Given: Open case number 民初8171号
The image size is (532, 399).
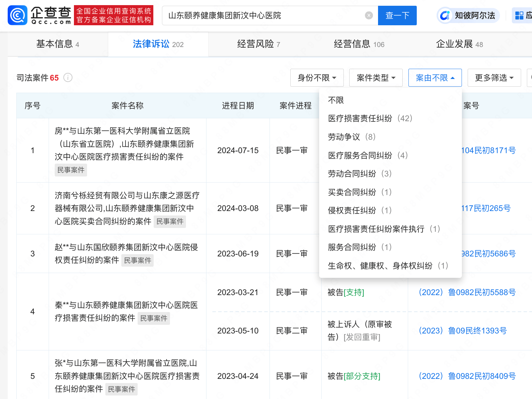Looking at the screenshot, I should tap(489, 150).
